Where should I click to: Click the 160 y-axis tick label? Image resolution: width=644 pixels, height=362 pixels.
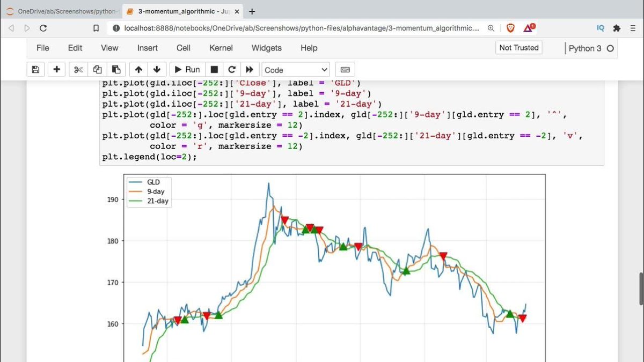[x=112, y=324]
